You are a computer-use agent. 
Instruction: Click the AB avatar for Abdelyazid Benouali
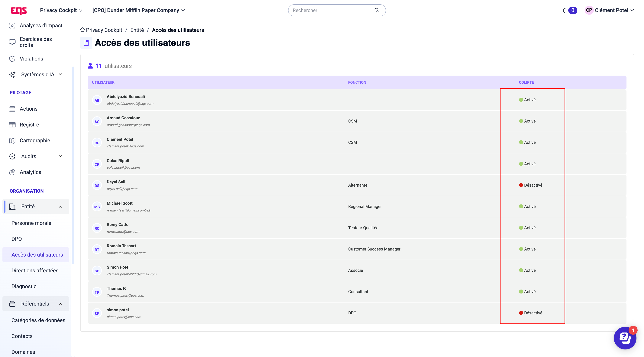97,100
